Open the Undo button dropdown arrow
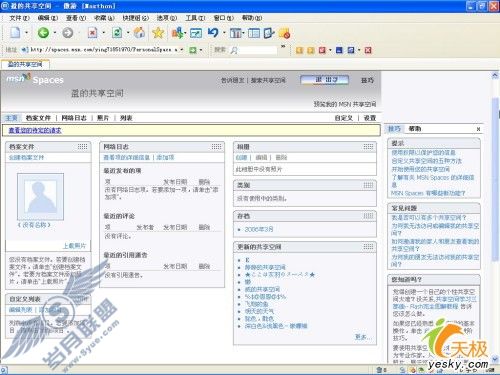Screen dimensions: 500x375 pyautogui.click(x=224, y=33)
